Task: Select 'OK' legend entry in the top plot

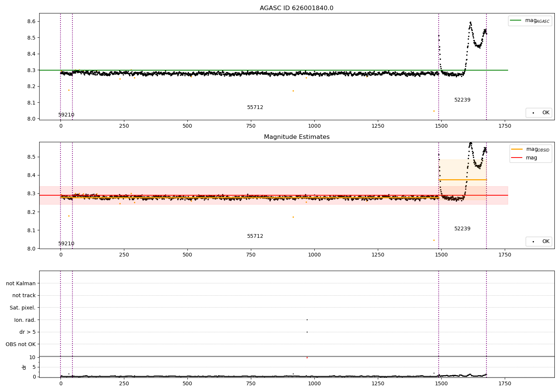Action: (x=546, y=113)
